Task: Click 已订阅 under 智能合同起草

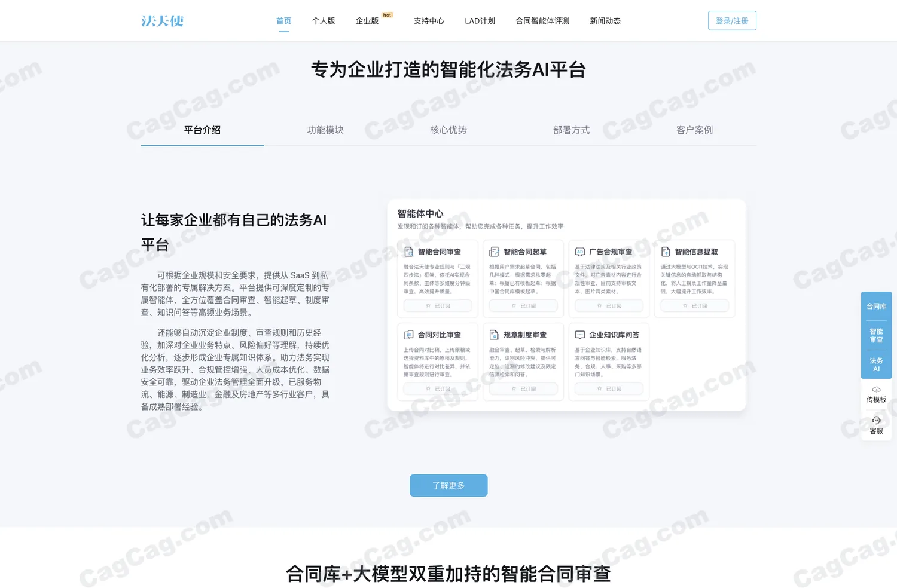Action: pyautogui.click(x=523, y=306)
